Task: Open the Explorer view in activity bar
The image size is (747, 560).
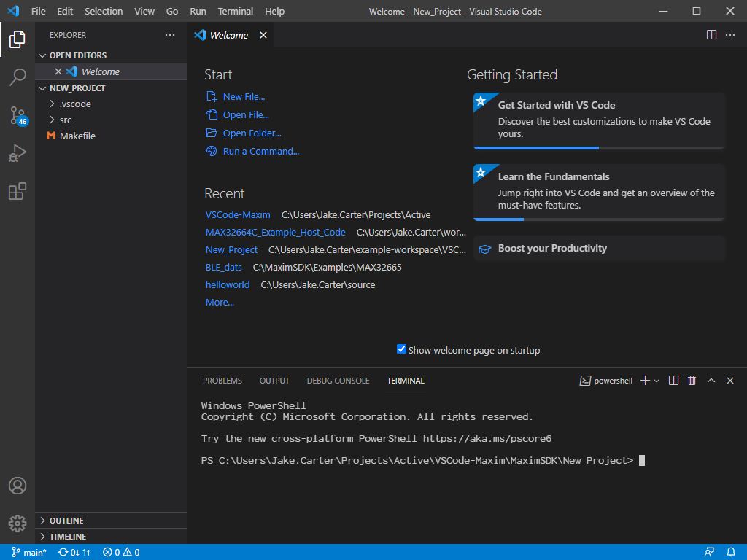Action: [18, 39]
